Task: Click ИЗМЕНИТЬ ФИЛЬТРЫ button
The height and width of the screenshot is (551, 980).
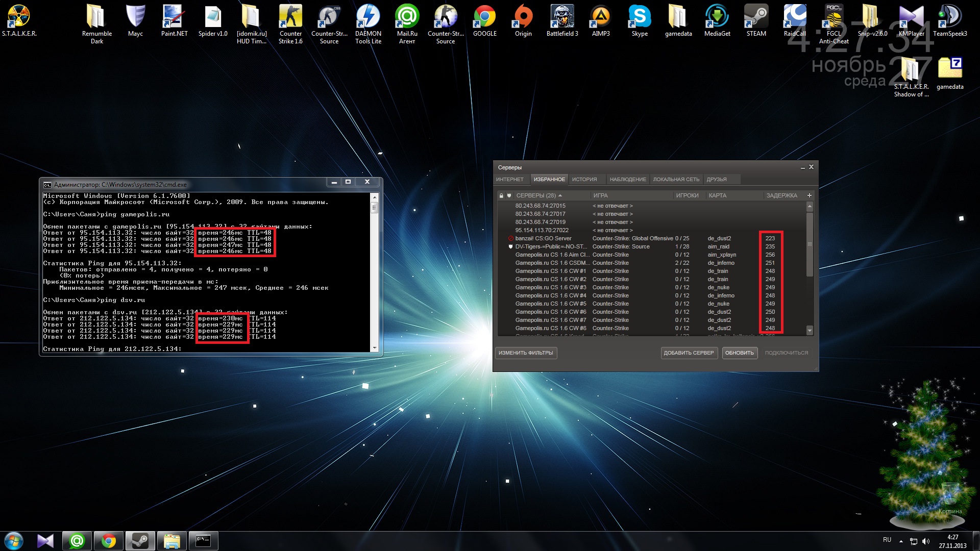Action: 526,353
